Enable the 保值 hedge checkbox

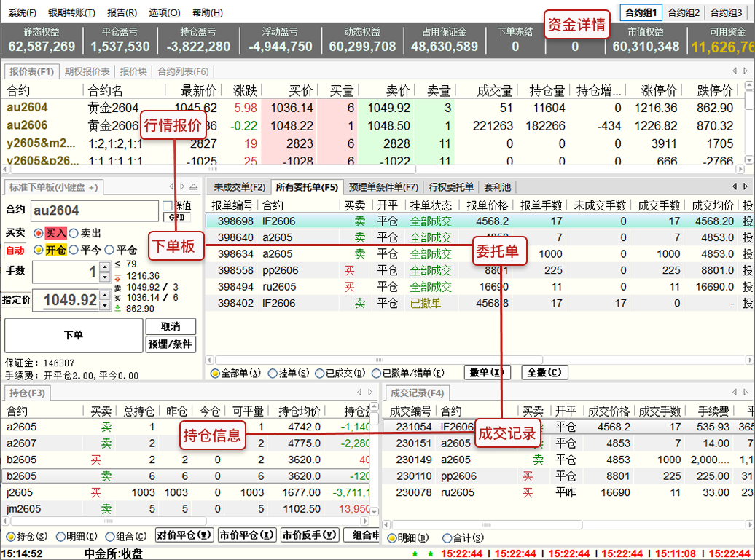[168, 206]
